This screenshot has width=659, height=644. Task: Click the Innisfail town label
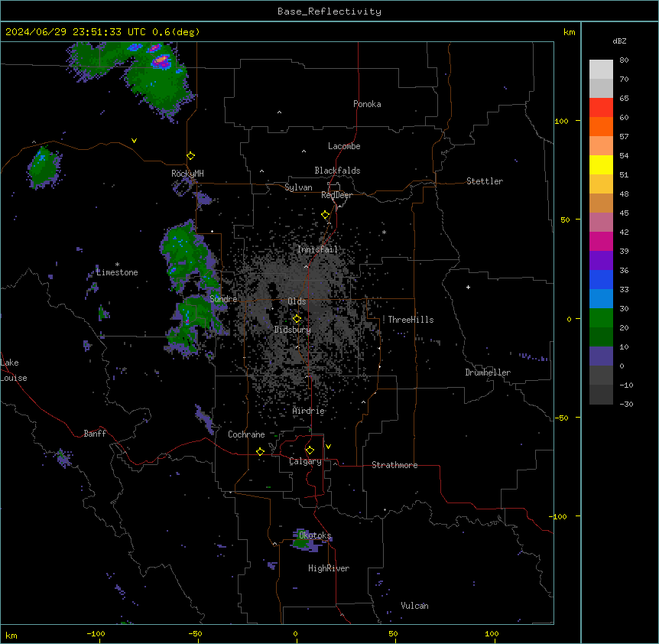pyautogui.click(x=318, y=249)
